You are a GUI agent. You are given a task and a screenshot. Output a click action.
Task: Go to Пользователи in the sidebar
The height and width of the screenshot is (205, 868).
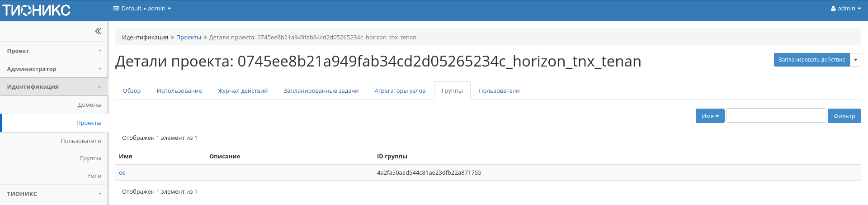point(81,141)
